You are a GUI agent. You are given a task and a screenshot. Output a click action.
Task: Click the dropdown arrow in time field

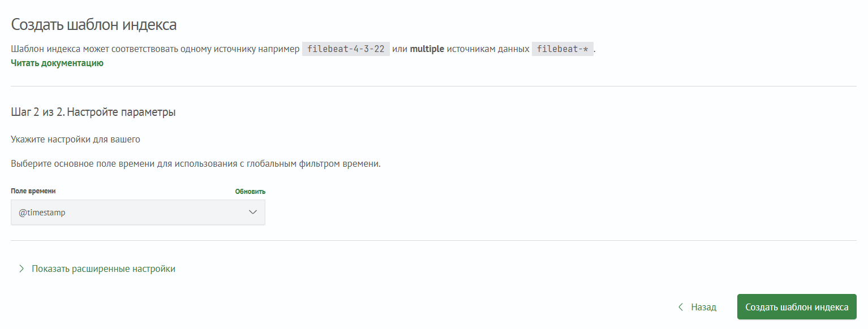(x=253, y=213)
